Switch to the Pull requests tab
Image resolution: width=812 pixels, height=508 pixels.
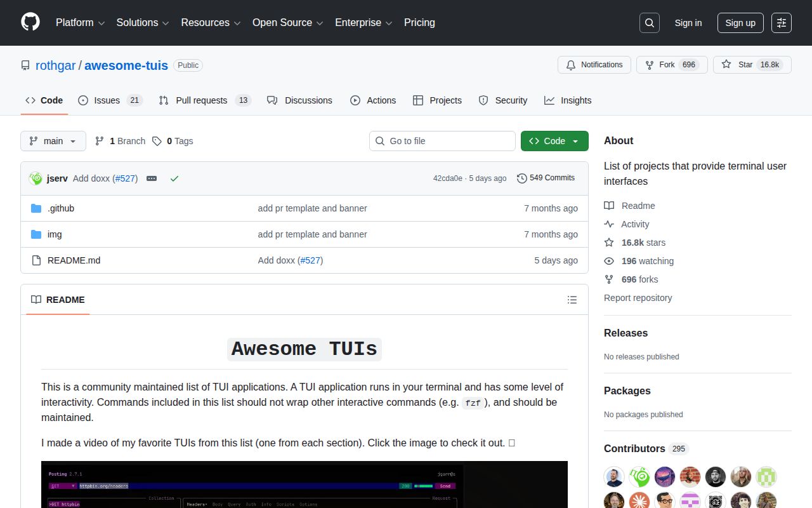coord(200,100)
